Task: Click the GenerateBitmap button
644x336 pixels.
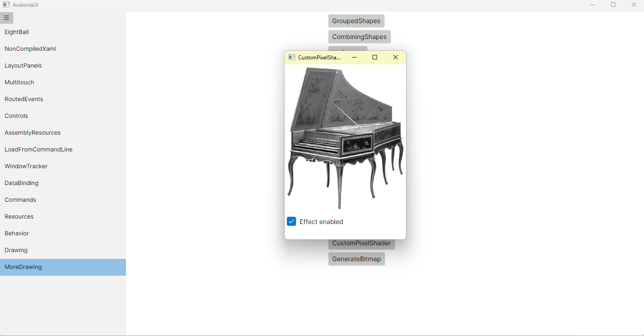Action: (x=356, y=259)
